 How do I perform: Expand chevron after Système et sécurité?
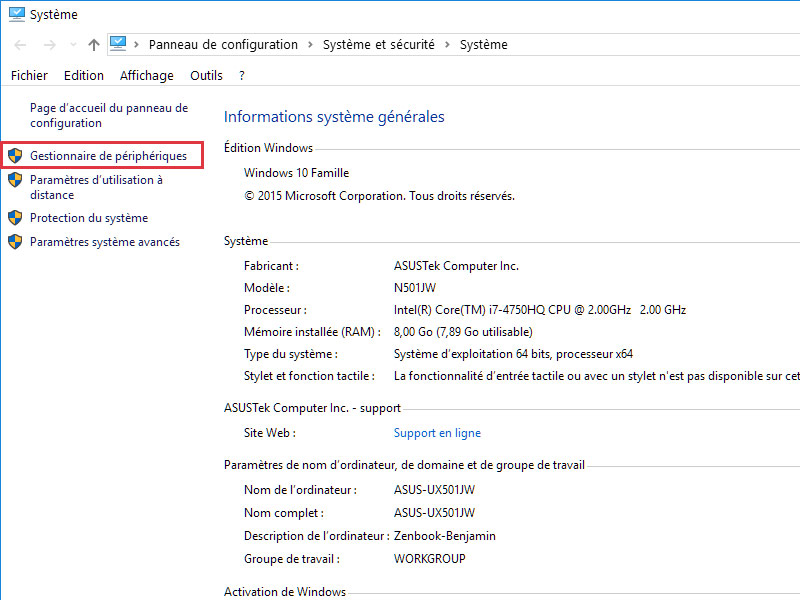[x=447, y=44]
